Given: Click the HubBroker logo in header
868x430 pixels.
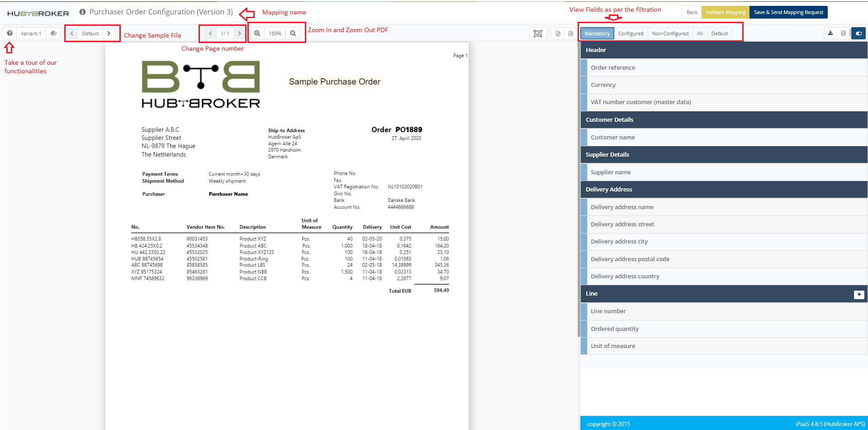Looking at the screenshot, I should [x=38, y=14].
